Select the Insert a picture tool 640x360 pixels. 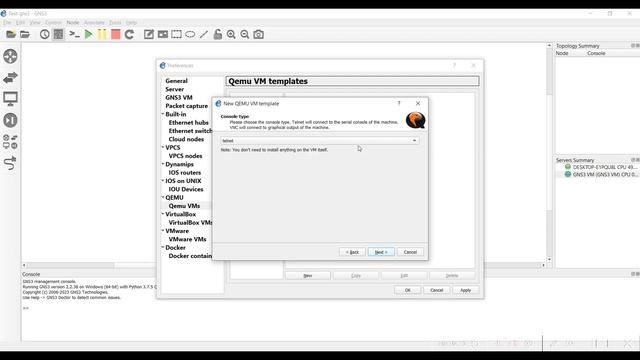tap(163, 34)
